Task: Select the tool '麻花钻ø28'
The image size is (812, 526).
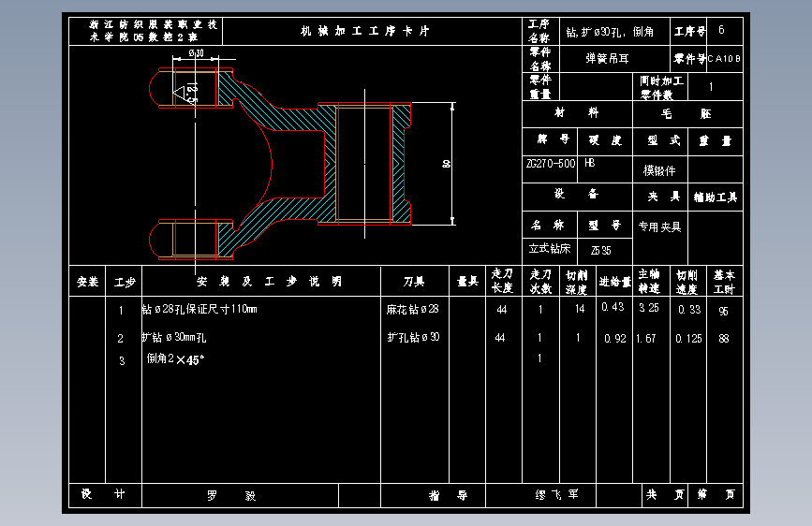Action: 412,309
